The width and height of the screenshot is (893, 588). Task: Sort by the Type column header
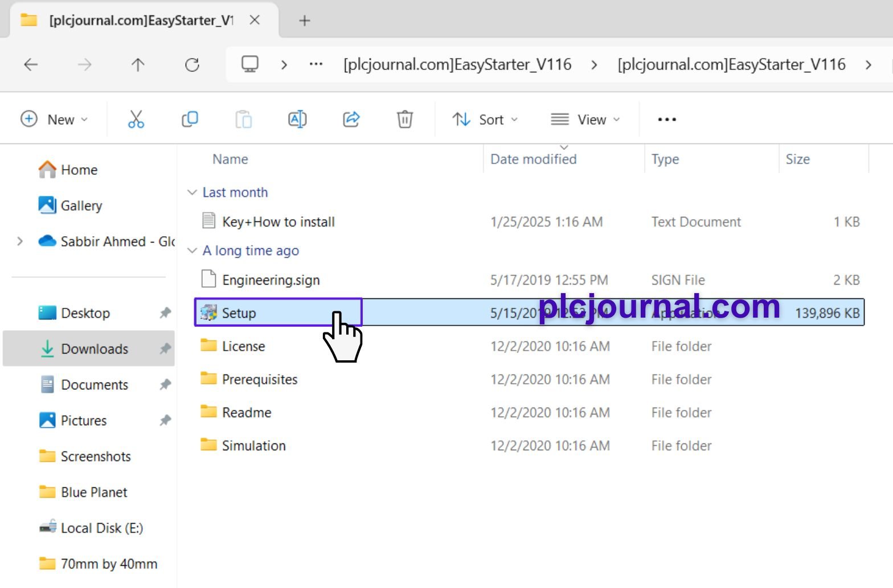[665, 159]
